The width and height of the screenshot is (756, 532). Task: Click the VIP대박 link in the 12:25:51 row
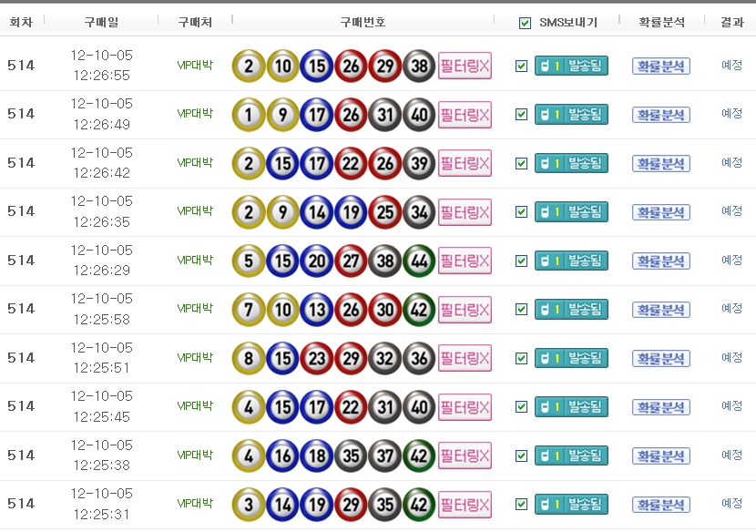(x=195, y=358)
